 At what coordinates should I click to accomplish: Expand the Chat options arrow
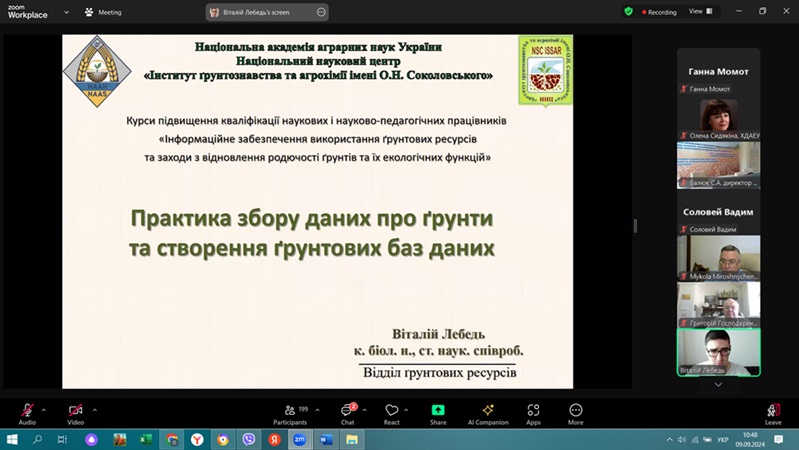pyautogui.click(x=364, y=410)
